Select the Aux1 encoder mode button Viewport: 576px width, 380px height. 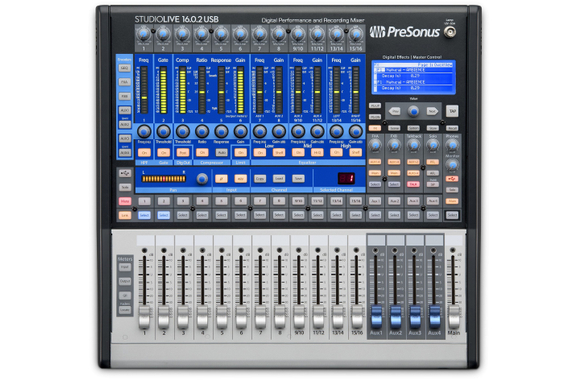125,110
